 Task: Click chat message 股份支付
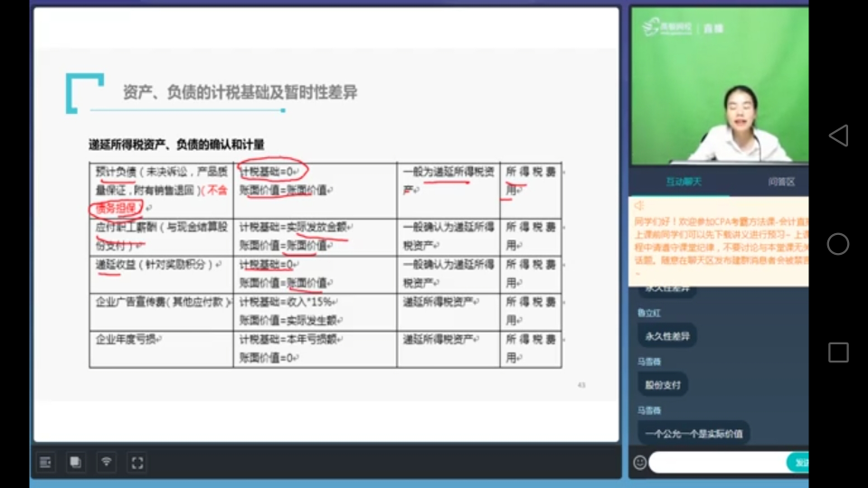663,385
